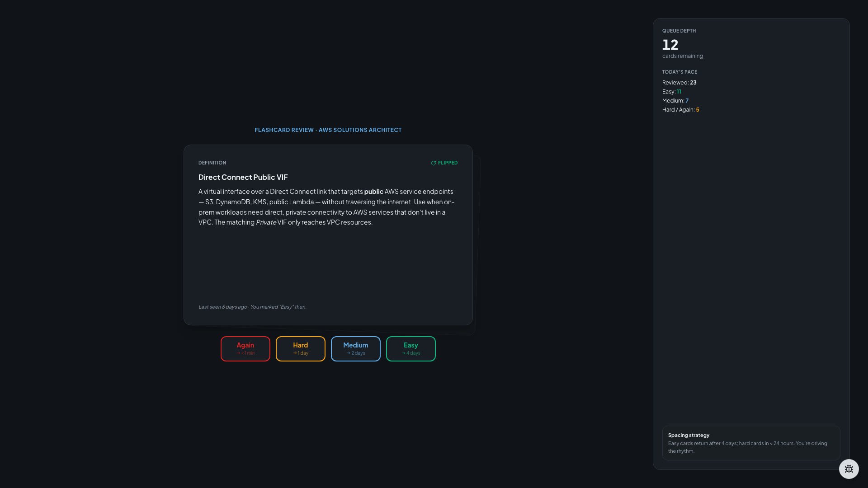
Task: Select the FLIPPED status text
Action: tap(448, 163)
